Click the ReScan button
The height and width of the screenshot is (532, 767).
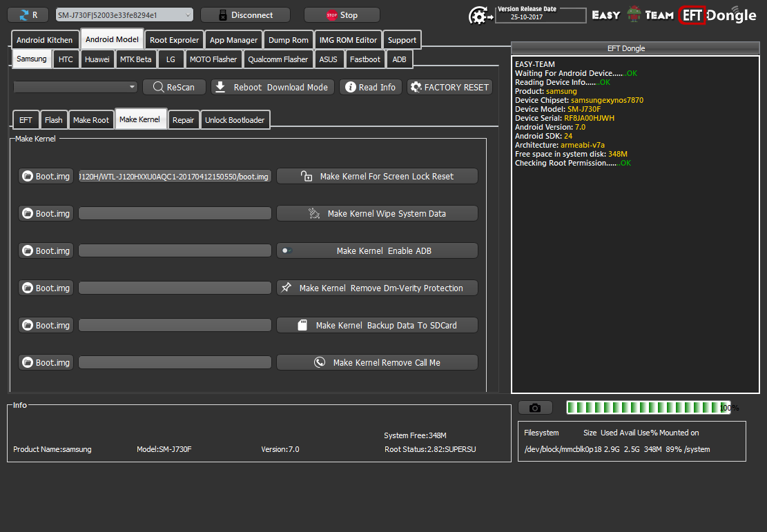174,87
